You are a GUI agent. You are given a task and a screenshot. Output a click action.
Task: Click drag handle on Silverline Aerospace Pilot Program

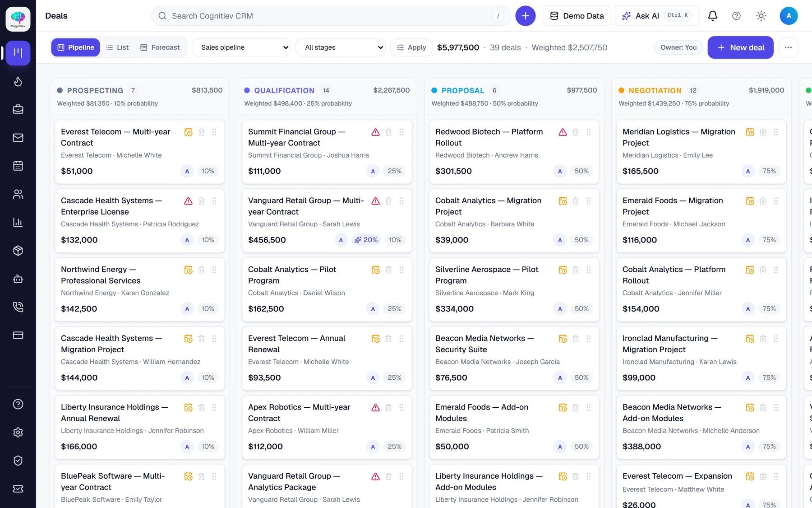click(x=589, y=270)
